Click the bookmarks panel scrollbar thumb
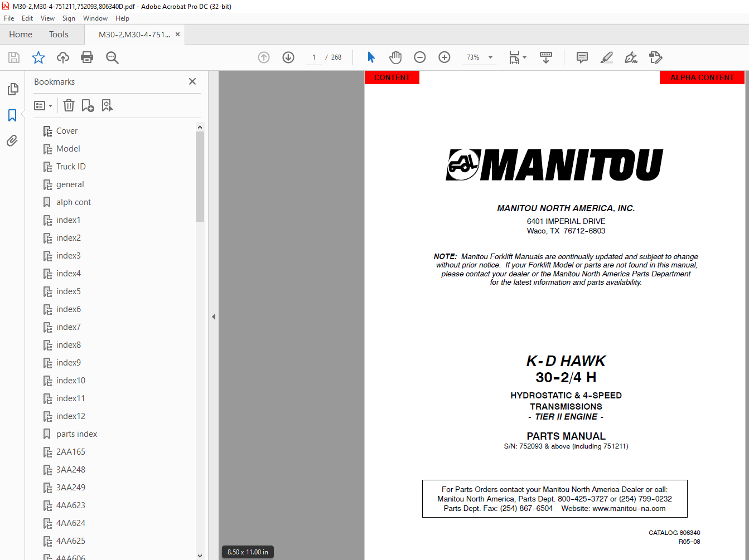Image resolution: width=749 pixels, height=560 pixels. point(200,177)
